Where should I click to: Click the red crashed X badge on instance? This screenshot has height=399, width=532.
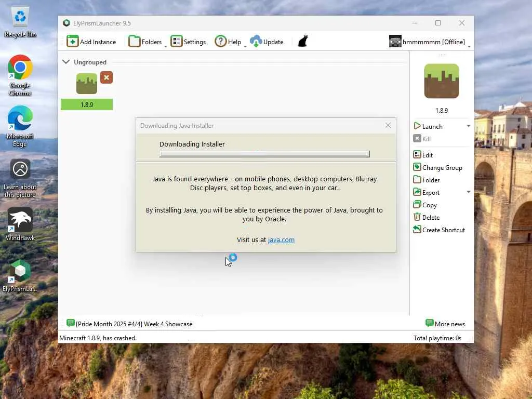107,78
